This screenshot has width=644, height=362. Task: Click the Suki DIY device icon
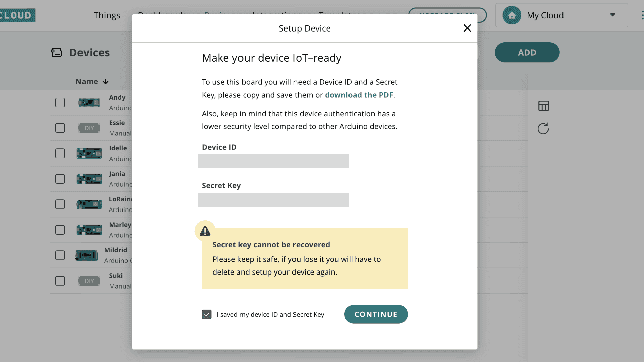(89, 281)
